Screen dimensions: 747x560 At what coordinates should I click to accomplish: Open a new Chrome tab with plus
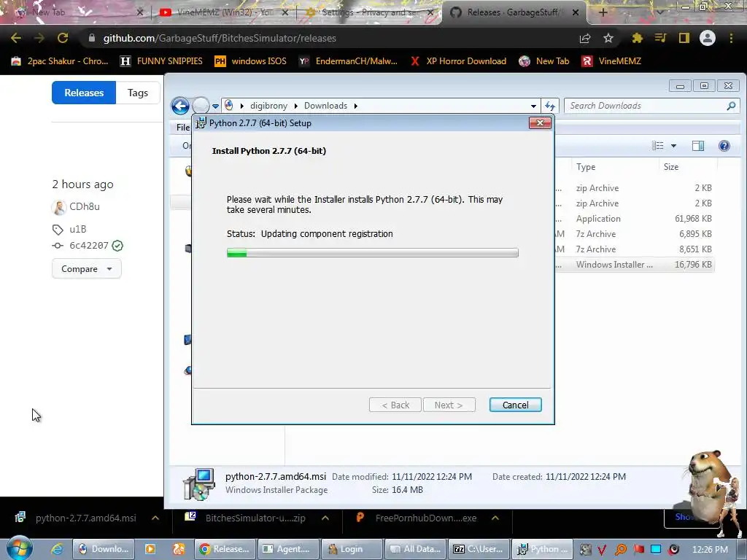(603, 12)
